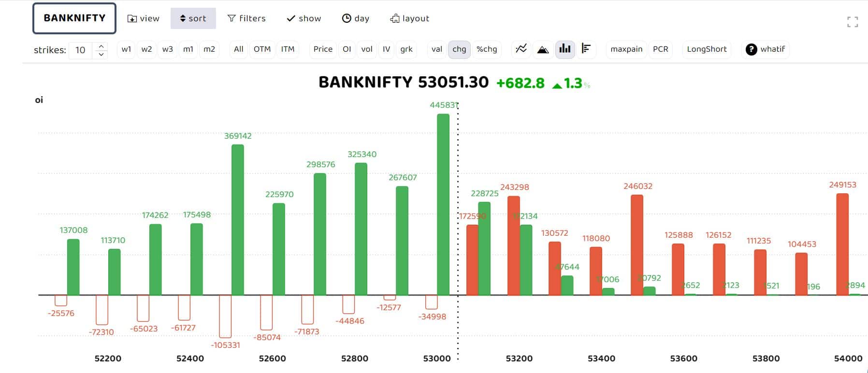Screen dimensions: 868x373
Task: Click the 445837 green bar at 53000
Action: point(443,204)
